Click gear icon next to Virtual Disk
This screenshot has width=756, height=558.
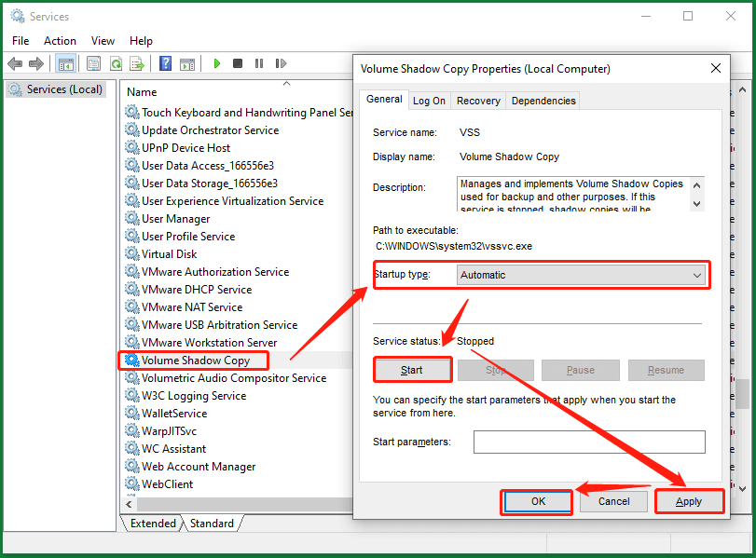pos(132,253)
